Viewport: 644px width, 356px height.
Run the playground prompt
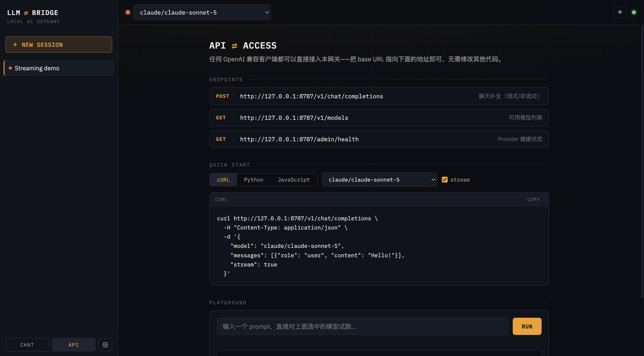527,326
